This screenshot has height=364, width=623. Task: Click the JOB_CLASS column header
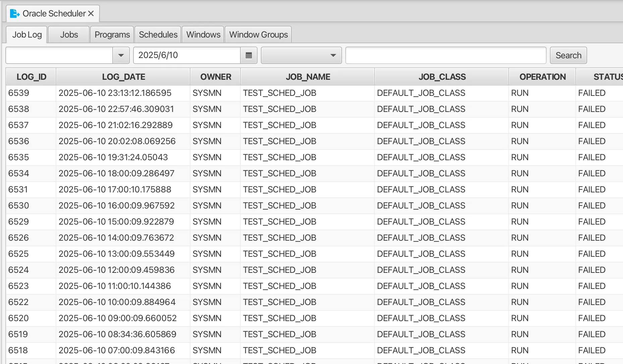pos(442,76)
